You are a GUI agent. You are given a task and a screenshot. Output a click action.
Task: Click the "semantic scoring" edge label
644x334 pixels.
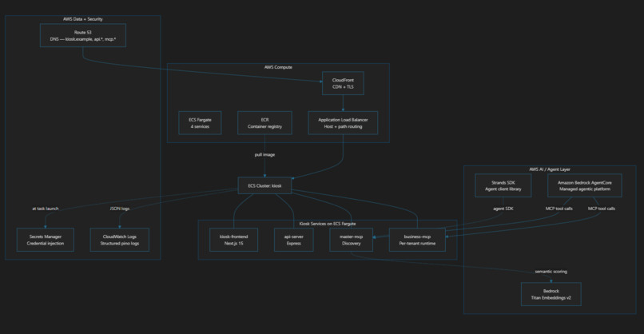click(x=551, y=272)
